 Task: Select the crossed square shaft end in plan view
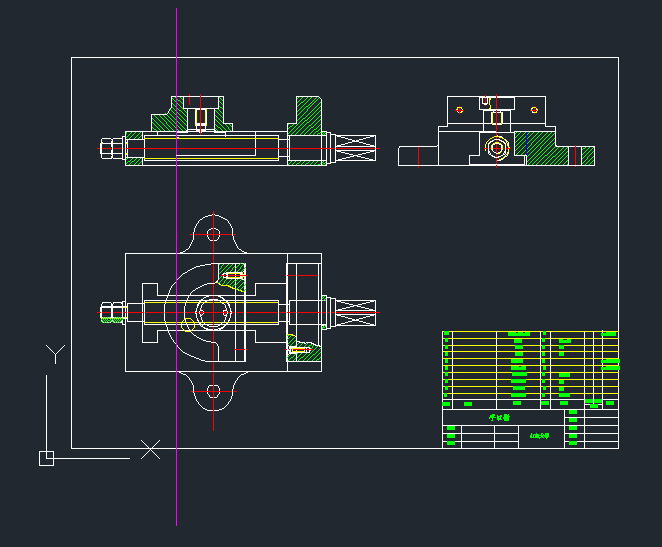click(x=357, y=312)
